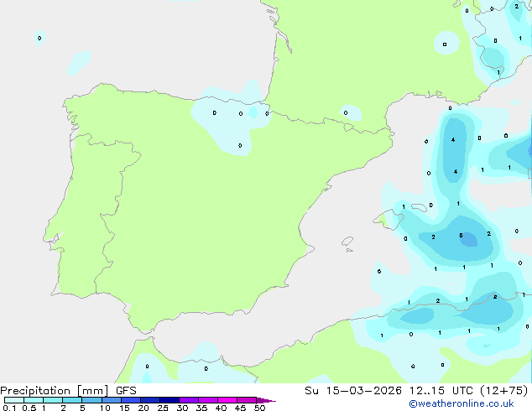Click the '12..15 UTC' time label
Viewport: 532px width, 411px height.
pyautogui.click(x=441, y=390)
